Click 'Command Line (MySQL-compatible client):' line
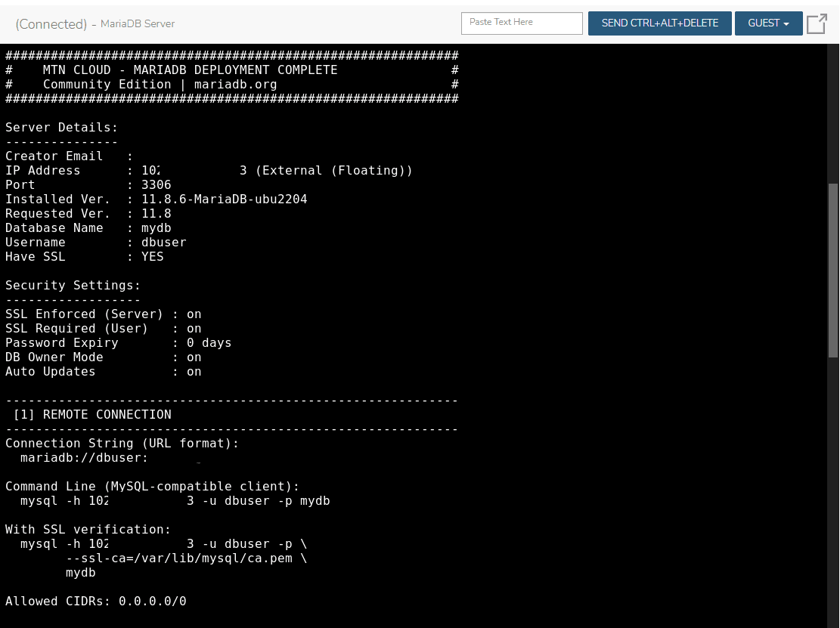This screenshot has height=628, width=840. 152,487
